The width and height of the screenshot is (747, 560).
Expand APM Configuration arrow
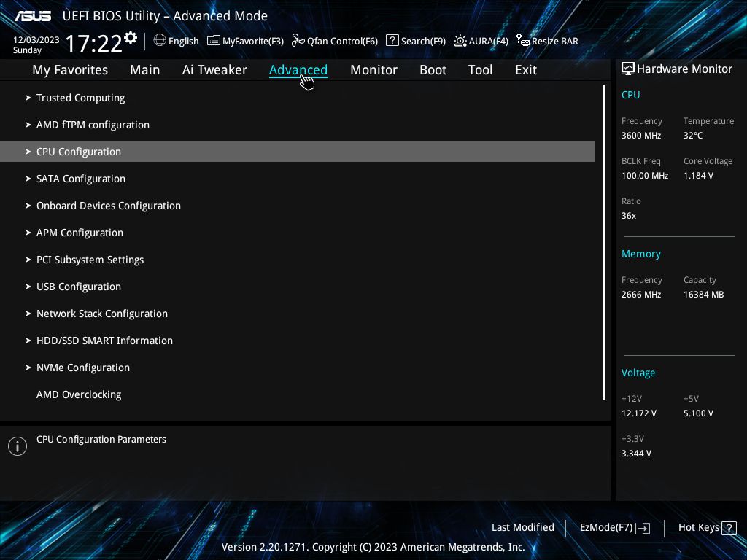pyautogui.click(x=28, y=233)
